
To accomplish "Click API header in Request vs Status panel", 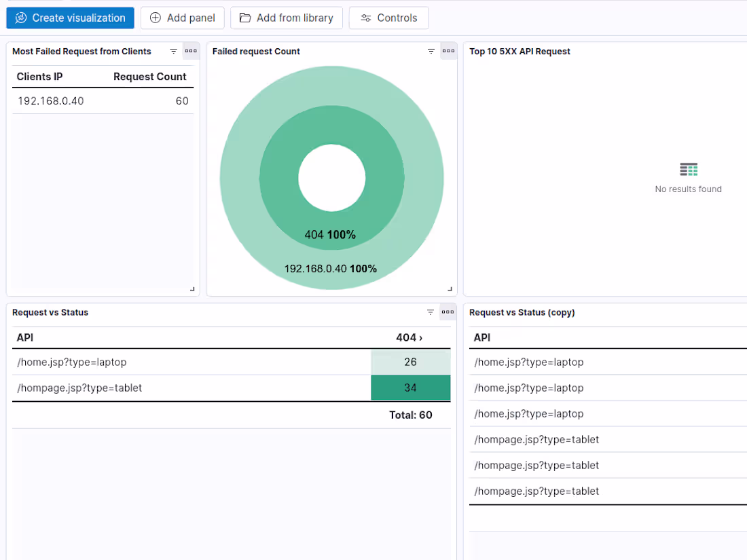I will click(x=25, y=337).
